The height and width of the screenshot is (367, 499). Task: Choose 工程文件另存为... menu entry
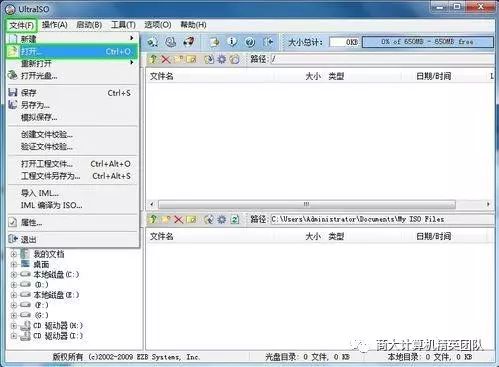(x=72, y=176)
